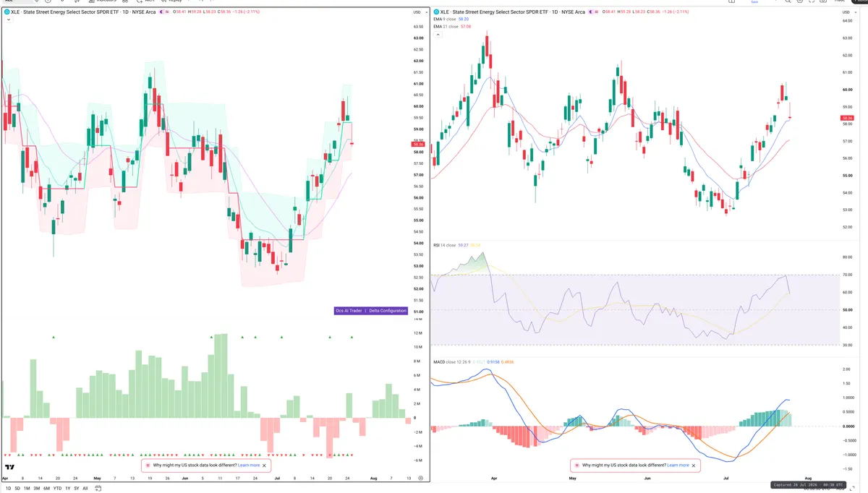Click the Ocs AI Trader label
Screen dimensions: 868x493
click(x=349, y=311)
